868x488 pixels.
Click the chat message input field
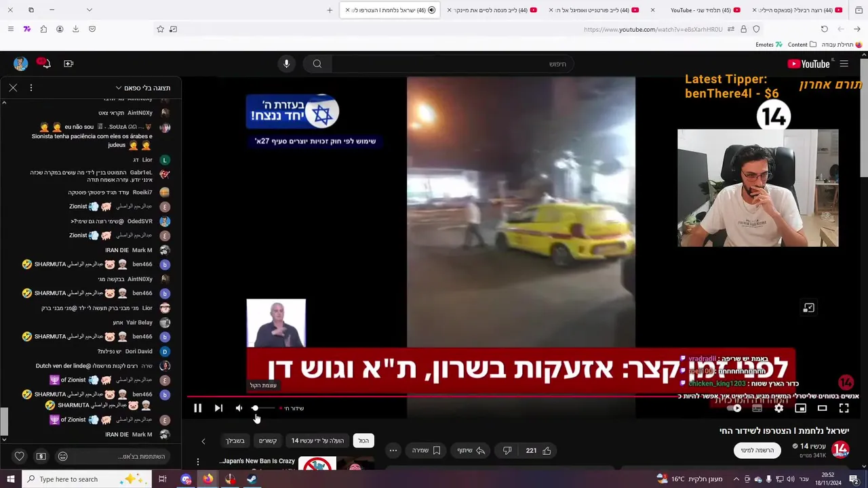point(121,456)
